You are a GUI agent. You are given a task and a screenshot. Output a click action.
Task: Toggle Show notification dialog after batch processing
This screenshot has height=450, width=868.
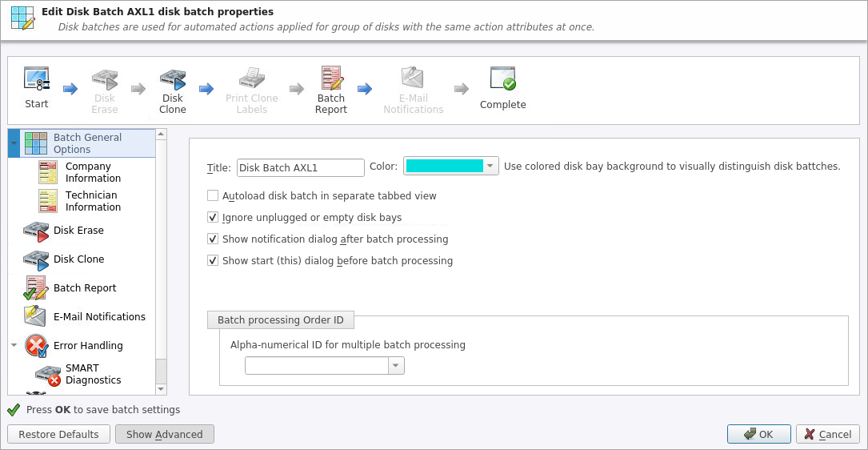pyautogui.click(x=213, y=239)
